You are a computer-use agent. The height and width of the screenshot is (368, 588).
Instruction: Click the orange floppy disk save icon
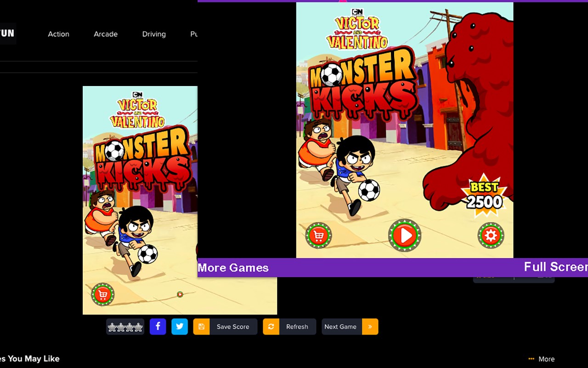pyautogui.click(x=201, y=327)
